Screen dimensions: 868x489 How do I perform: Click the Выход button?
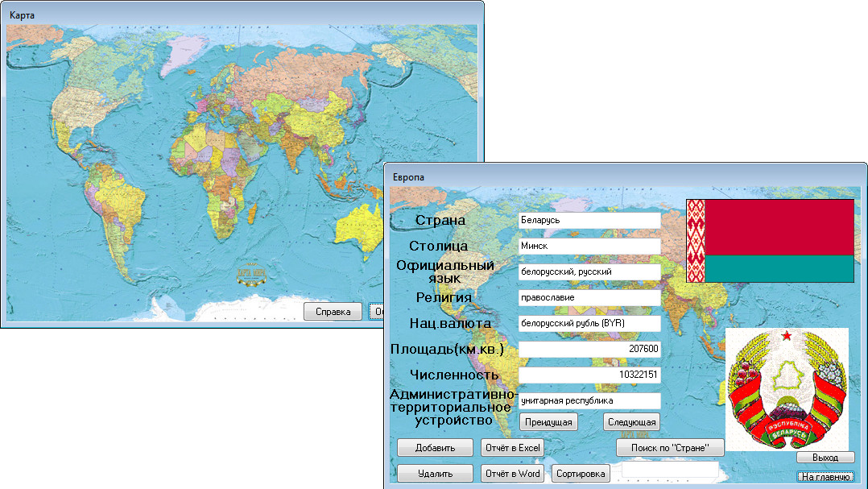(825, 458)
